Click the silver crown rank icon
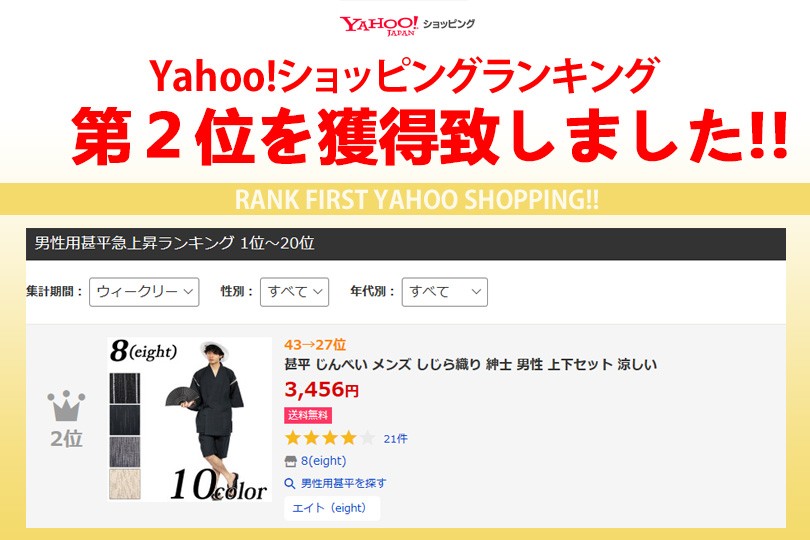The image size is (810, 540). click(66, 406)
